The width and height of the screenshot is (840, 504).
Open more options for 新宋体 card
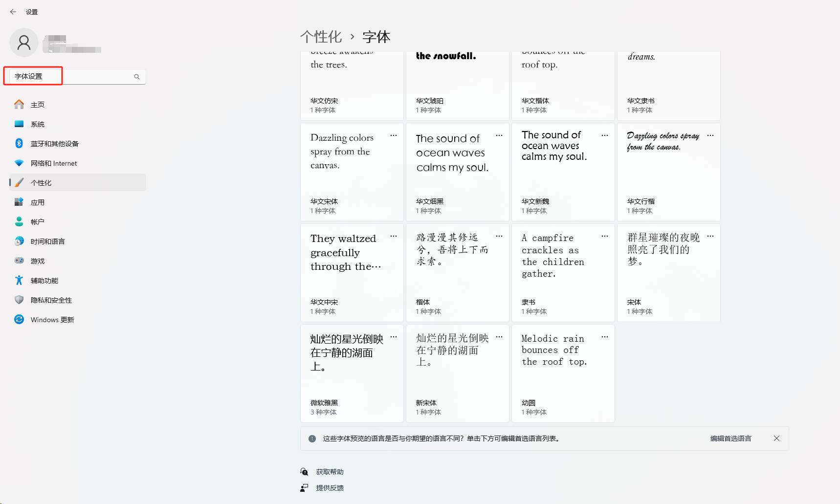pyautogui.click(x=499, y=337)
